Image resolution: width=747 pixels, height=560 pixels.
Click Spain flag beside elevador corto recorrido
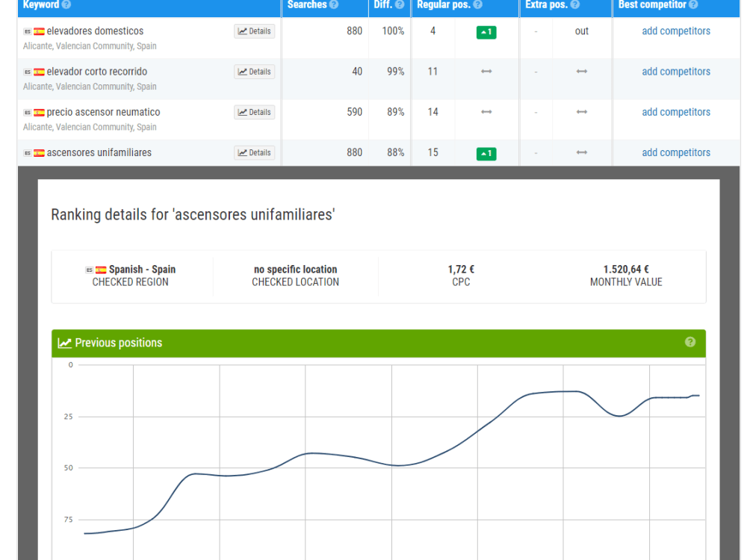[x=39, y=72]
